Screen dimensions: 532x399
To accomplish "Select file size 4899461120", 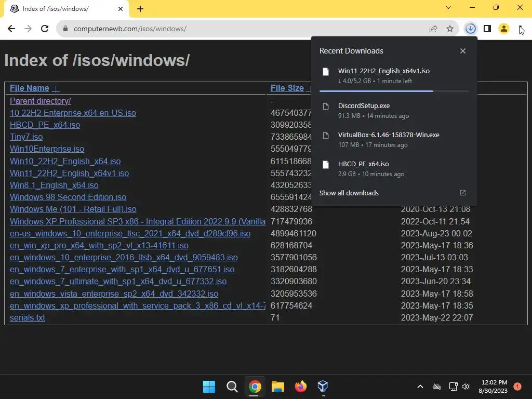I will pyautogui.click(x=293, y=233).
